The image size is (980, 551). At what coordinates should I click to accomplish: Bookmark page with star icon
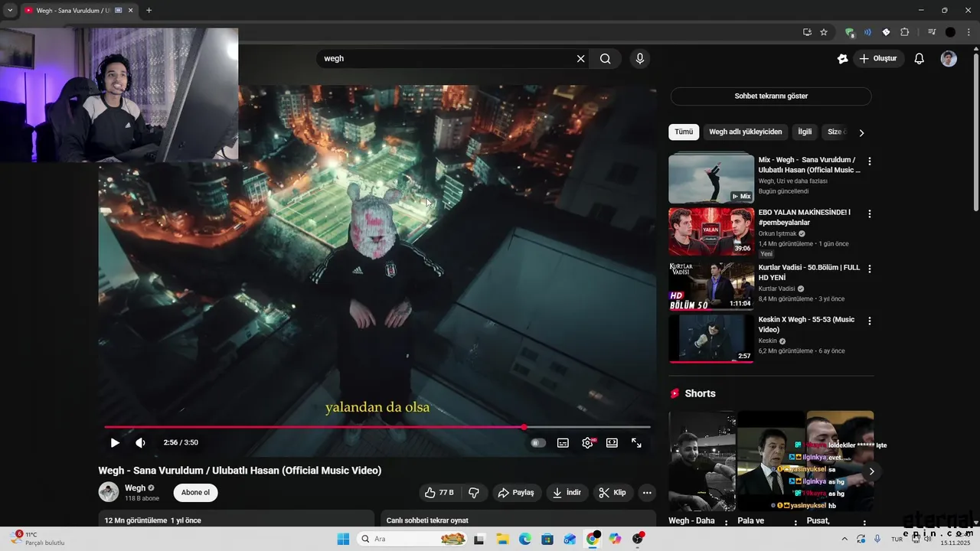click(824, 32)
